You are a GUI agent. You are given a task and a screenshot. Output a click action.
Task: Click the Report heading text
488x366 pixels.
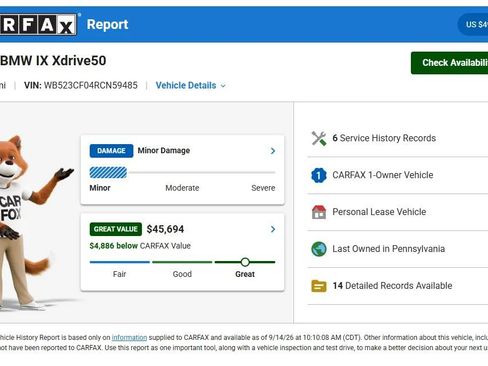(x=107, y=24)
